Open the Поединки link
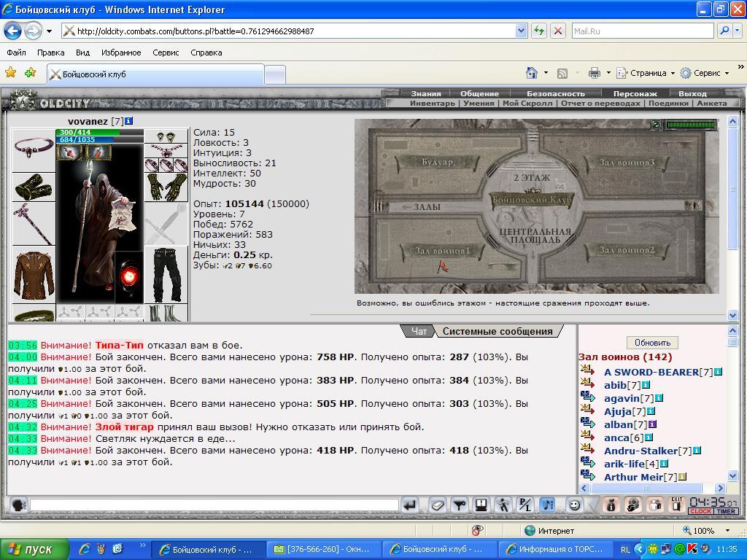 tap(668, 103)
